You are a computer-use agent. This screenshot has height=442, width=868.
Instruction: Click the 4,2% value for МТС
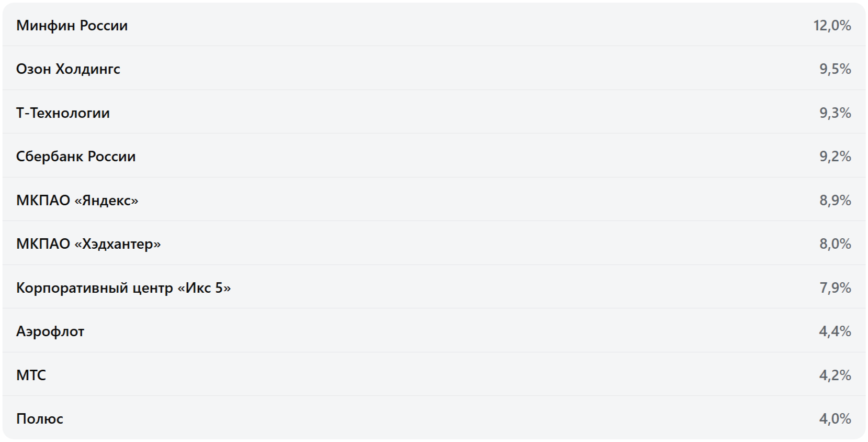[x=835, y=375]
